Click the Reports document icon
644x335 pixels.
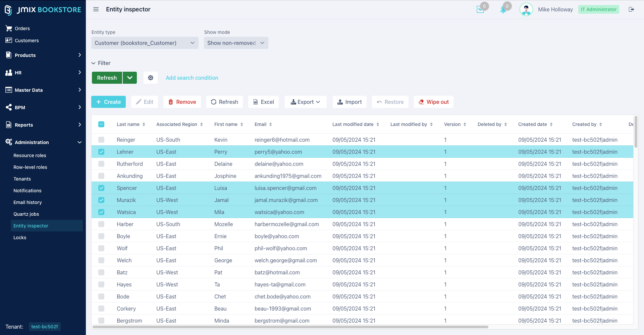coord(9,125)
